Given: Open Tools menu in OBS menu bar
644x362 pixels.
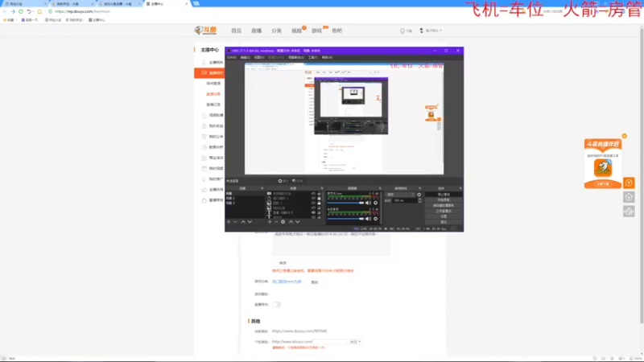Looking at the screenshot, I should (x=313, y=57).
